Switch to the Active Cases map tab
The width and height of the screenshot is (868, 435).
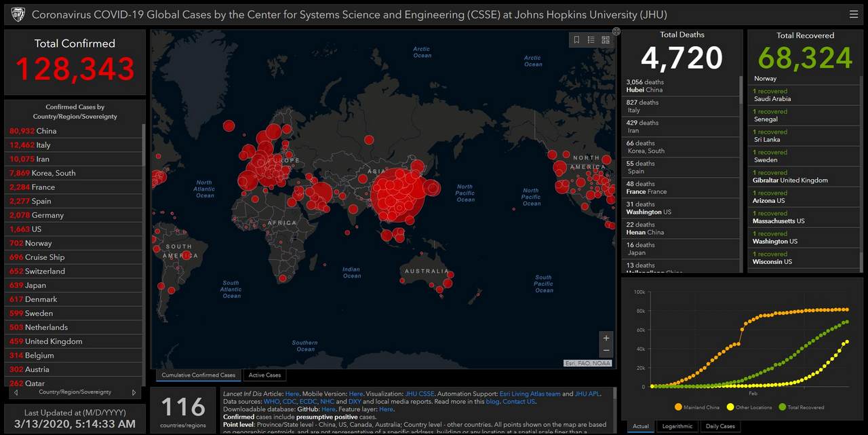click(264, 375)
